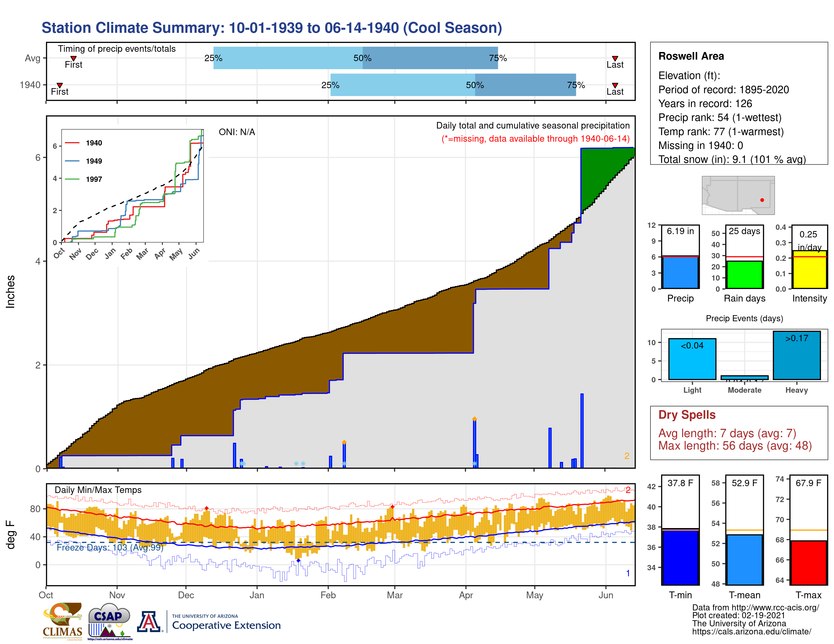
Task: Click the Precip Events (days) title
Action: coord(744,318)
